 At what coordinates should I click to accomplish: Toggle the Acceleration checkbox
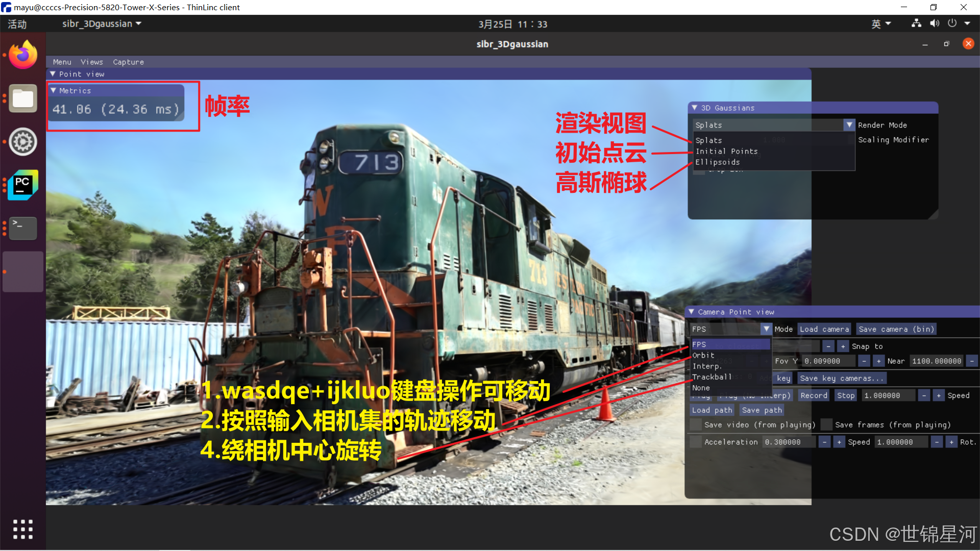click(696, 442)
